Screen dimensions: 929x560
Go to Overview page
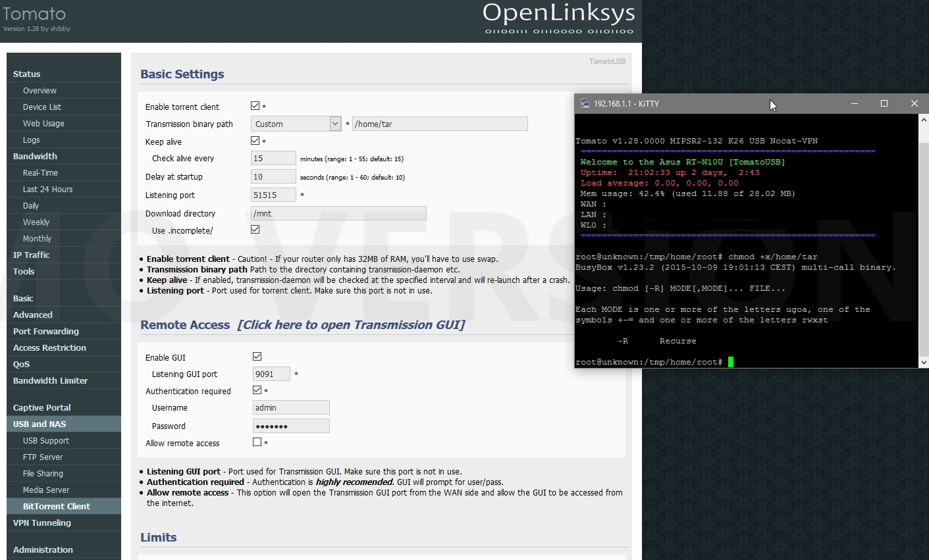64,90
